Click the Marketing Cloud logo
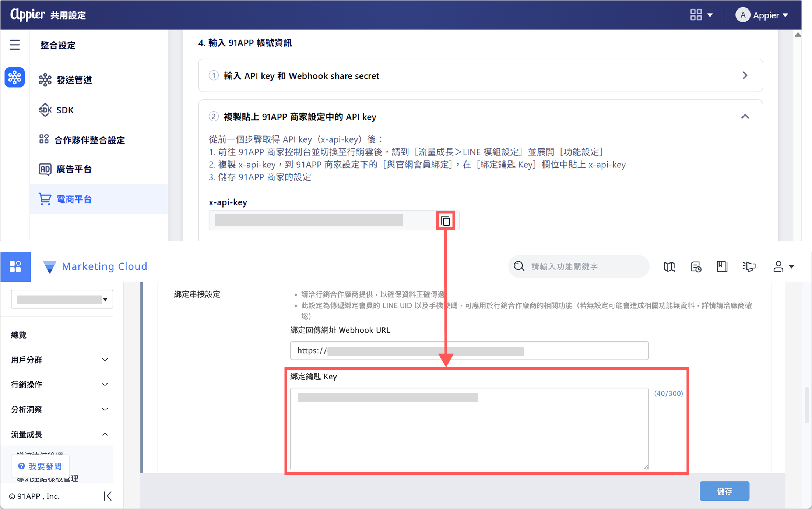The width and height of the screenshot is (812, 509). 95,266
